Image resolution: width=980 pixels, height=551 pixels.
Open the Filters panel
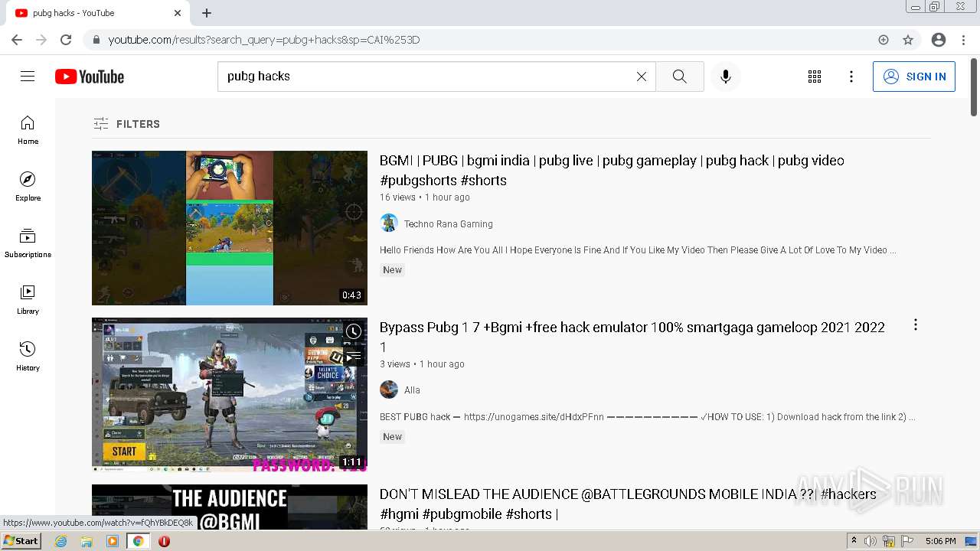click(126, 124)
